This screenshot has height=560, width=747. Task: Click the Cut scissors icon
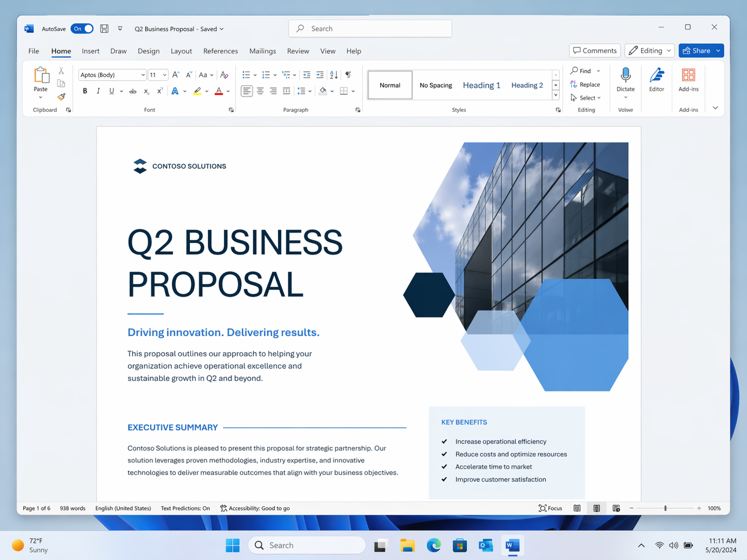[x=61, y=71]
